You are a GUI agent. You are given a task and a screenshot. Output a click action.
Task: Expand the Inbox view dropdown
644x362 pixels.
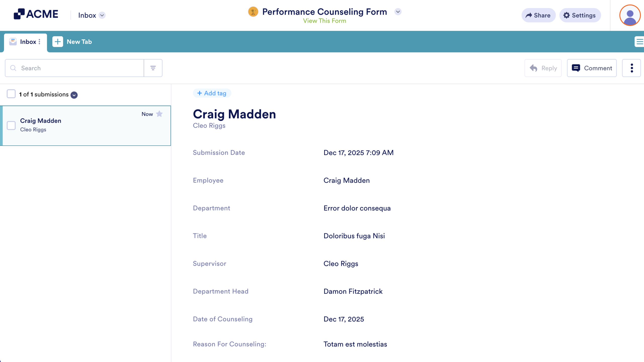tap(102, 15)
